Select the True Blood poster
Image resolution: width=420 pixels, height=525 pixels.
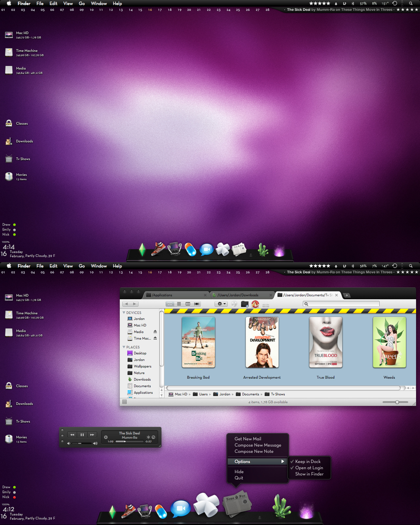point(326,342)
